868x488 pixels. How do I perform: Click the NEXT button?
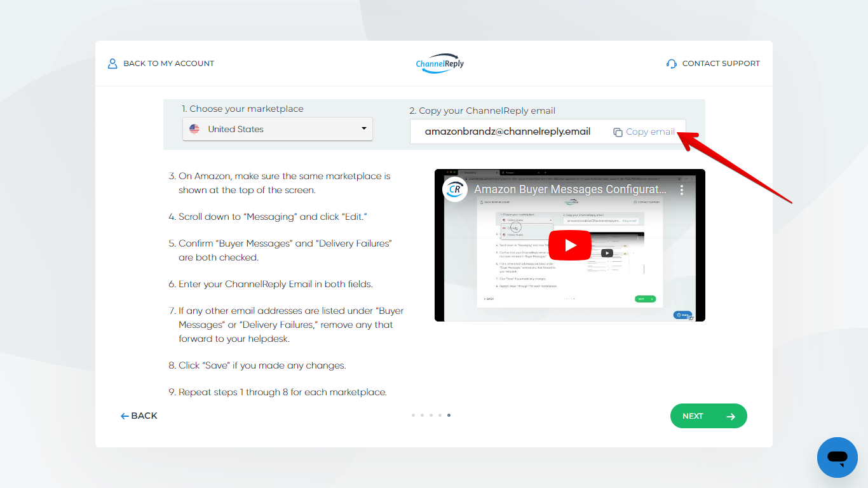(709, 416)
